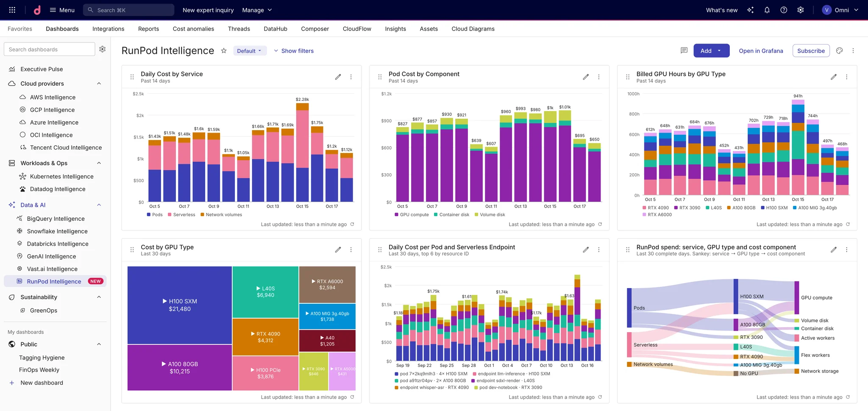Screen dimensions: 868x411
Task: Open the help question mark icon
Action: (x=784, y=10)
